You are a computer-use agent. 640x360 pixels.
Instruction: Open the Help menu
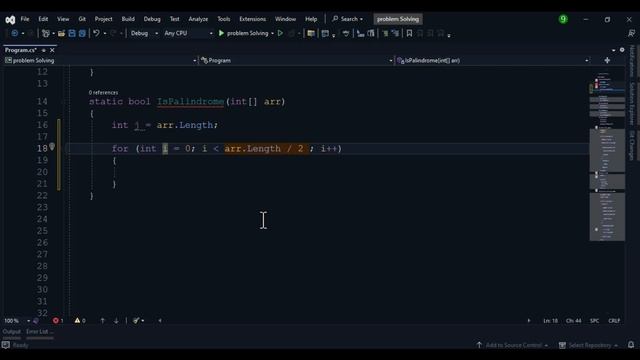pyautogui.click(x=311, y=19)
